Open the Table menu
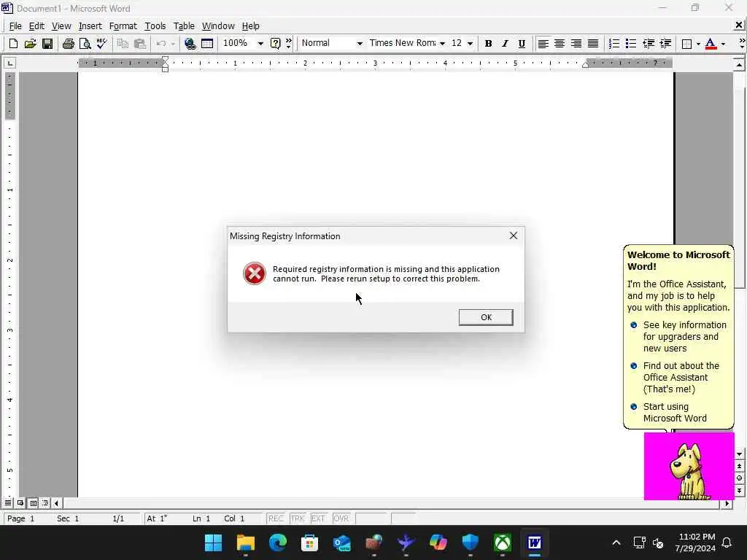The width and height of the screenshot is (747, 560). (x=184, y=26)
